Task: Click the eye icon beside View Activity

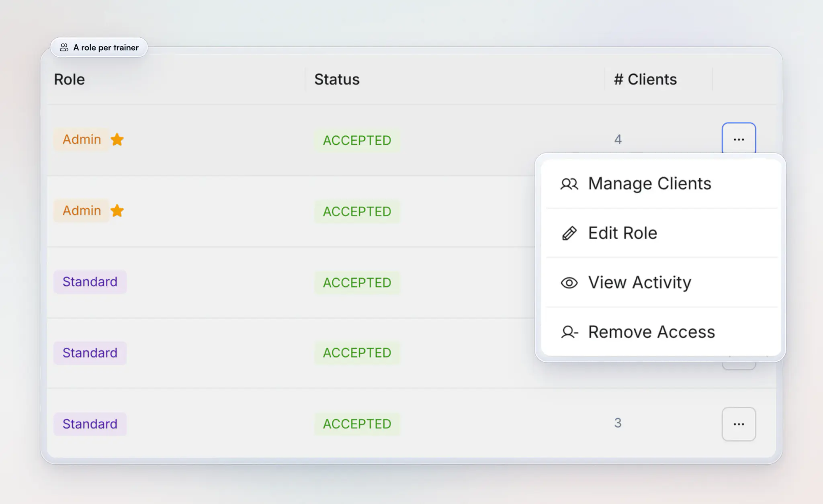Action: 569,283
